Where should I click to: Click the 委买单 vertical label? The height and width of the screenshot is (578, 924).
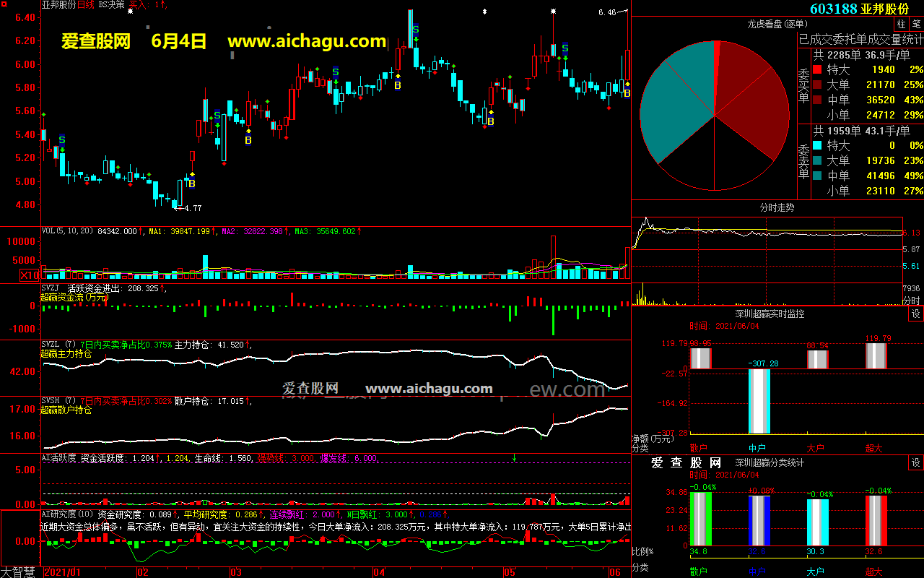[x=804, y=85]
